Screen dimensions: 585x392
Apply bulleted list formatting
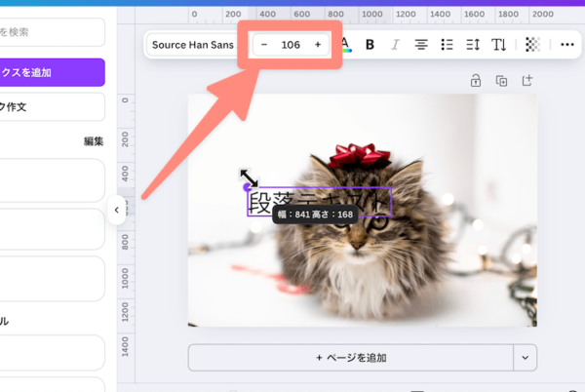click(x=447, y=45)
